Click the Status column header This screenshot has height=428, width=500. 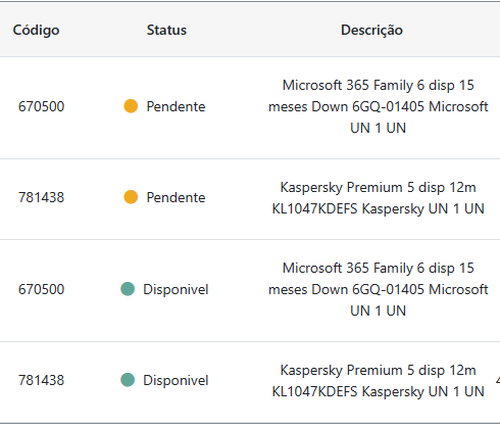(x=167, y=30)
